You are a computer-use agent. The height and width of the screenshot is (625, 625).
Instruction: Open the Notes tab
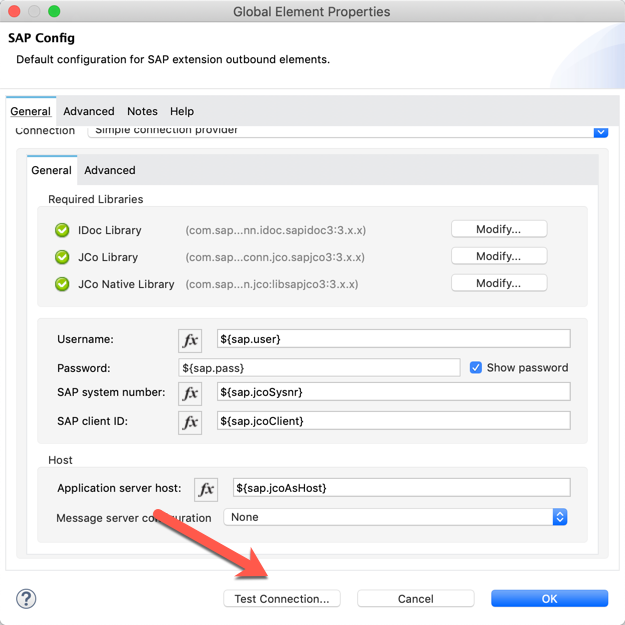[142, 111]
